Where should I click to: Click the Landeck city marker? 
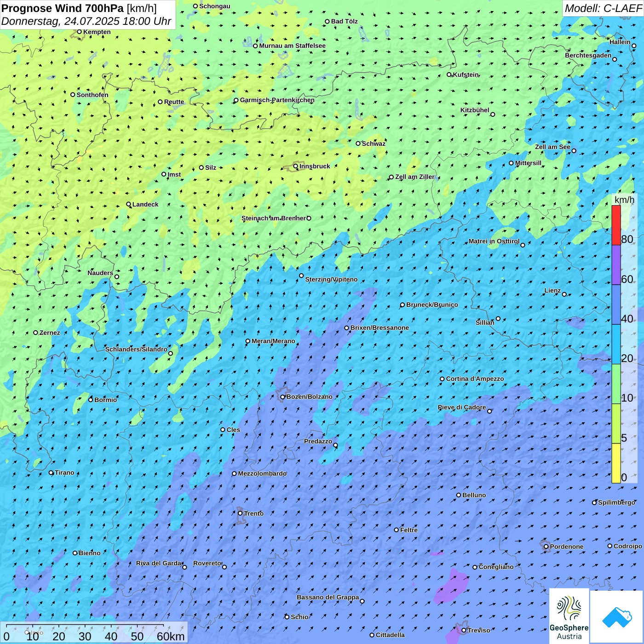[x=129, y=204]
